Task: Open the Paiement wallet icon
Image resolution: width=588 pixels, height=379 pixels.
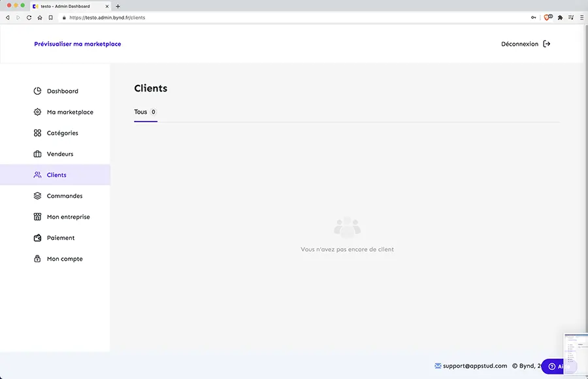Action: pyautogui.click(x=37, y=238)
